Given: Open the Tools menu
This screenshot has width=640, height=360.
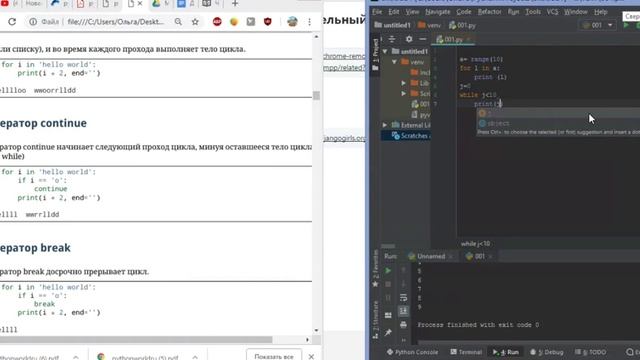Looking at the screenshot, I should tap(533, 12).
